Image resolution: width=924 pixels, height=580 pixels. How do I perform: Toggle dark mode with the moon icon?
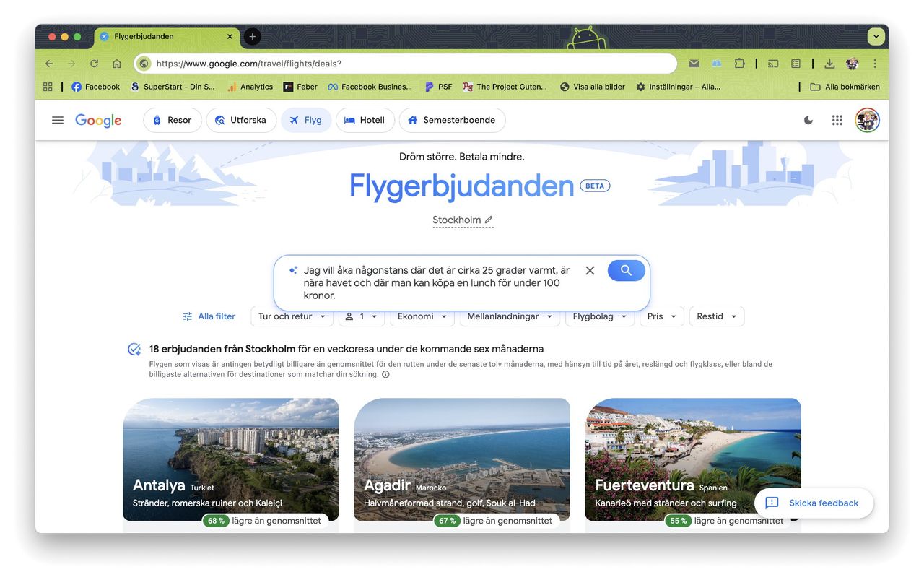(808, 120)
